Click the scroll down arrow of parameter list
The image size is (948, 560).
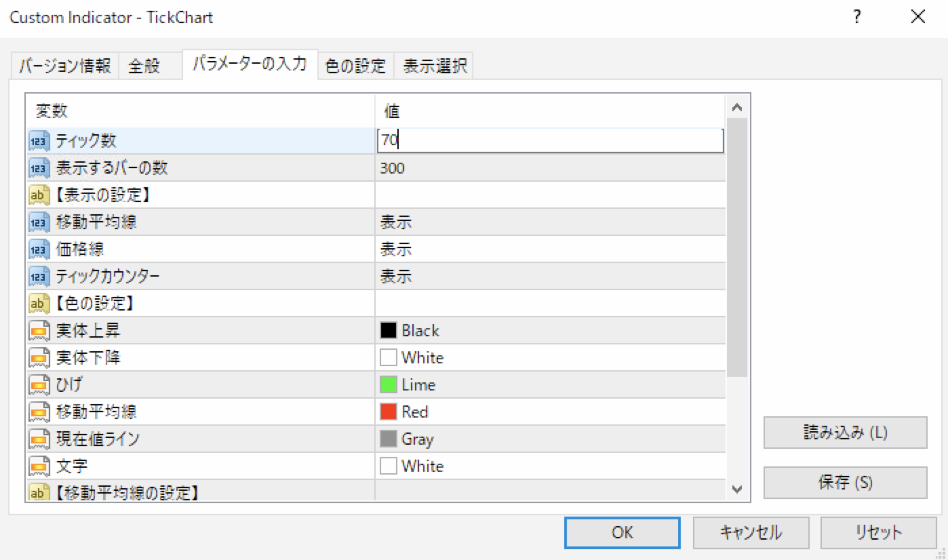(738, 488)
